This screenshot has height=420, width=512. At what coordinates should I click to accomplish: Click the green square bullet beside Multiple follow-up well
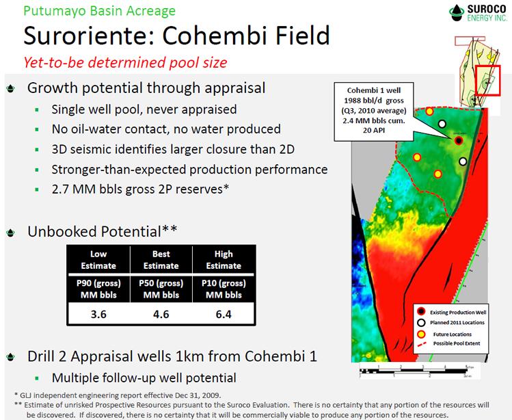point(37,378)
